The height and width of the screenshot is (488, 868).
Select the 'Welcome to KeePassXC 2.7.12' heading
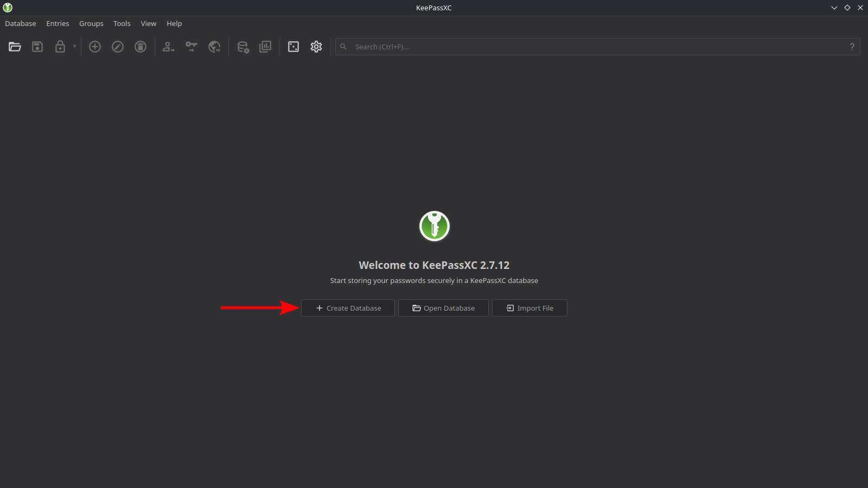click(434, 265)
